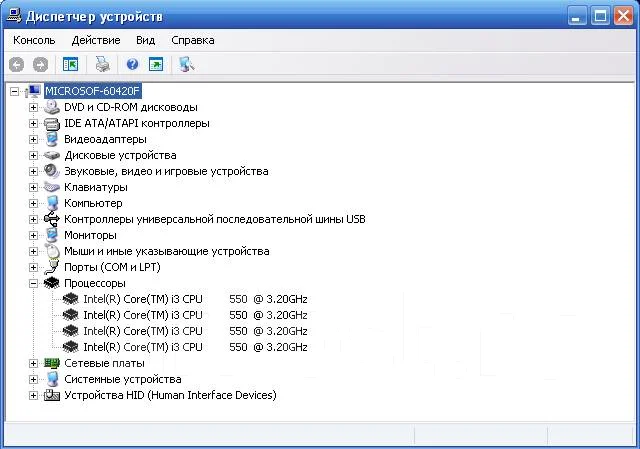
Task: Open the Вид menu
Action: [145, 40]
